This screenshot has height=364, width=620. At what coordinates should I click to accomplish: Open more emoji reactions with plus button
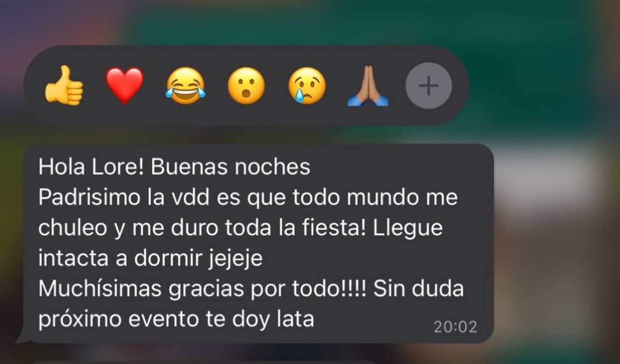(x=429, y=86)
